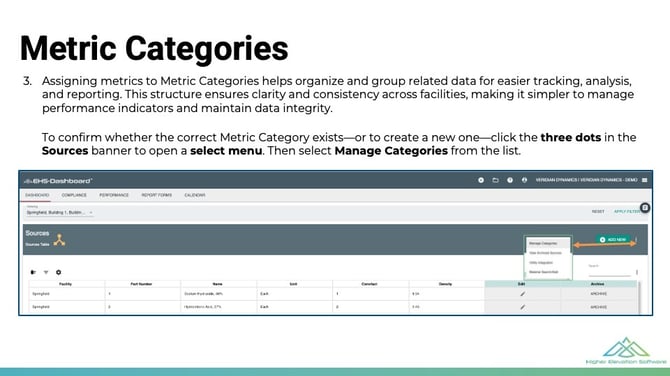670x376 pixels.
Task: Click the EHS-Dashboard logo
Action: tap(58, 181)
